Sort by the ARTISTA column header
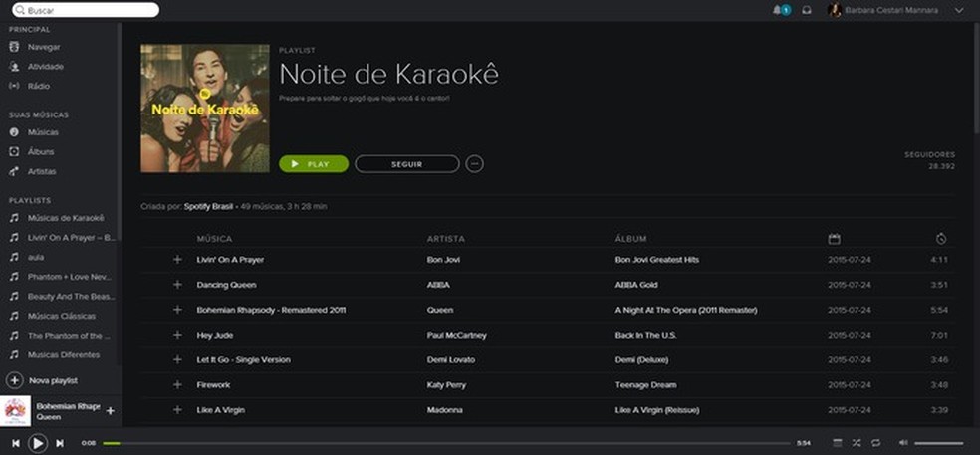 pos(445,239)
